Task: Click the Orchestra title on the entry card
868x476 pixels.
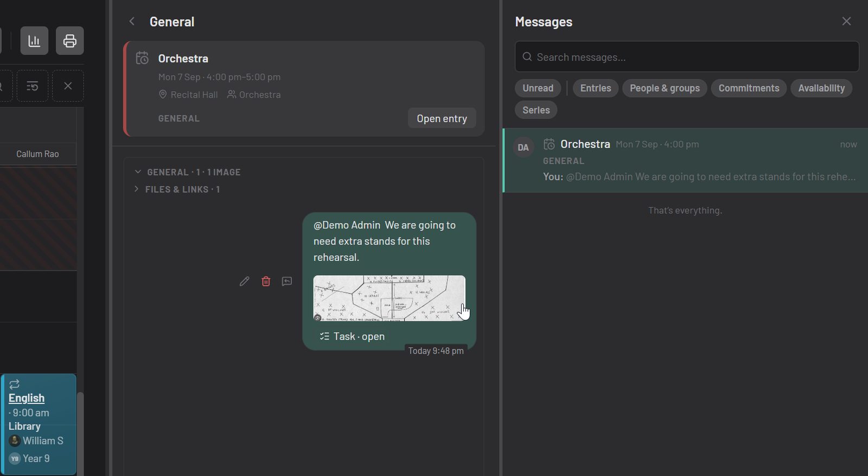Action: (183, 59)
